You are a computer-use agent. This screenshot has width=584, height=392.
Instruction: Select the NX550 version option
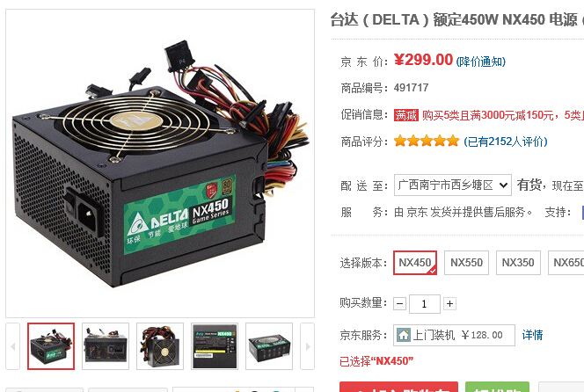click(467, 263)
